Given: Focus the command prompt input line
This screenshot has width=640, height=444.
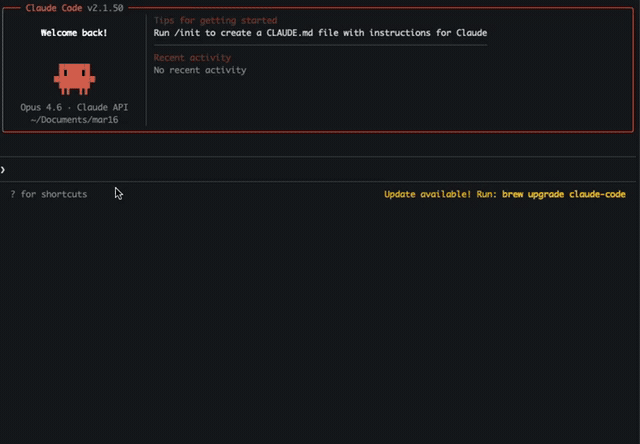Looking at the screenshot, I should coord(318,169).
